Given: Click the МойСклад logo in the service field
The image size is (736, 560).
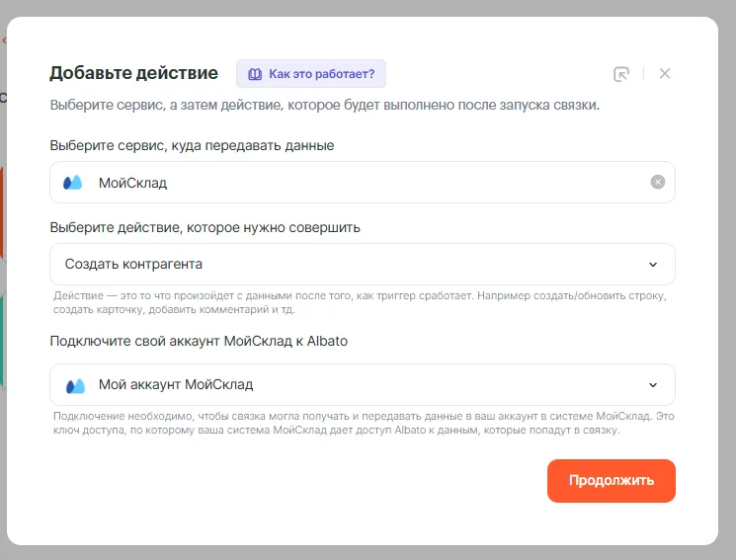Looking at the screenshot, I should 73,183.
